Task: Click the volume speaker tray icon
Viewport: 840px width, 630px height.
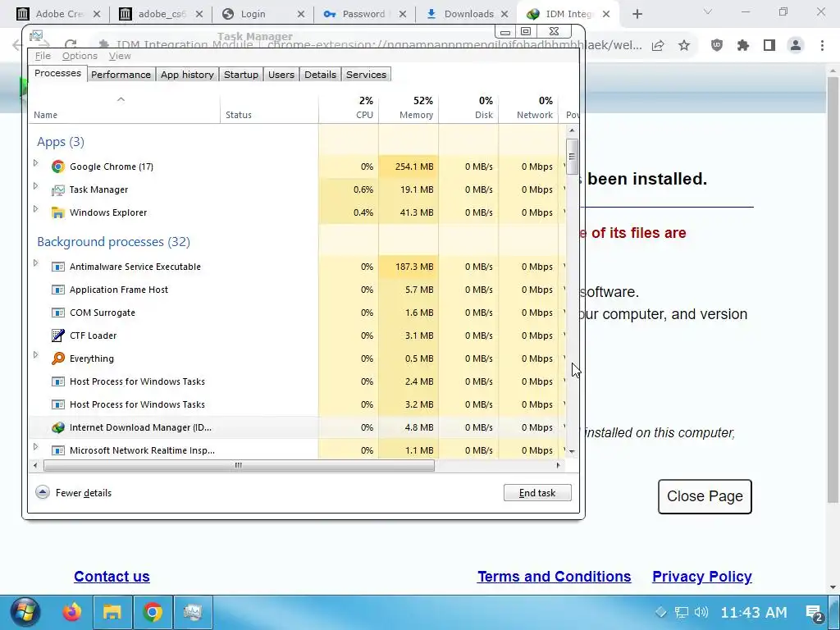Action: 701,612
